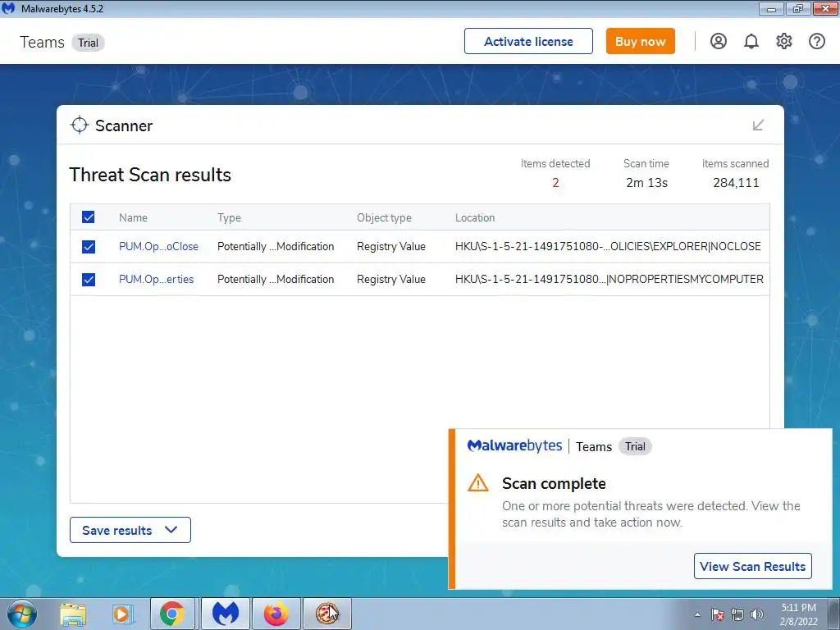Viewport: 840px width, 630px height.
Task: Sort by Location column header
Action: point(475,217)
